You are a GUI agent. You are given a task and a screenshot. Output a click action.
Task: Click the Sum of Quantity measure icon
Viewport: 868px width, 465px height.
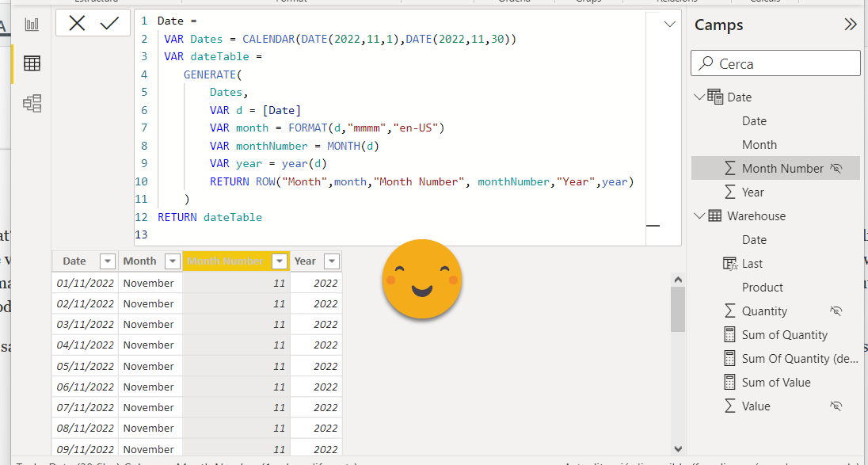pos(730,335)
